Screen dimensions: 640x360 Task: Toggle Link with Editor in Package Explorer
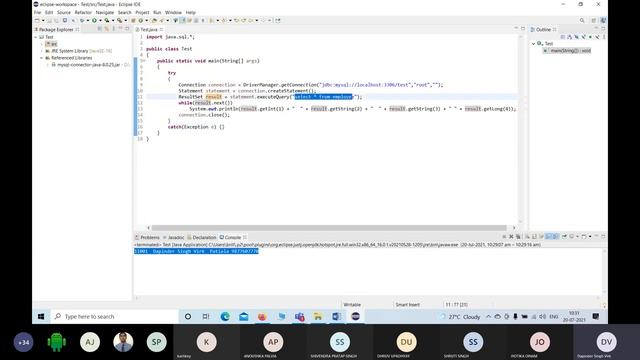[x=107, y=29]
